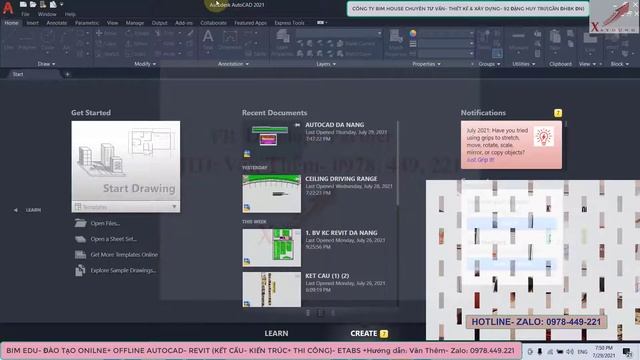Viewport: 640px width, 360px height.
Task: Click Open Files... link
Action: [105, 223]
